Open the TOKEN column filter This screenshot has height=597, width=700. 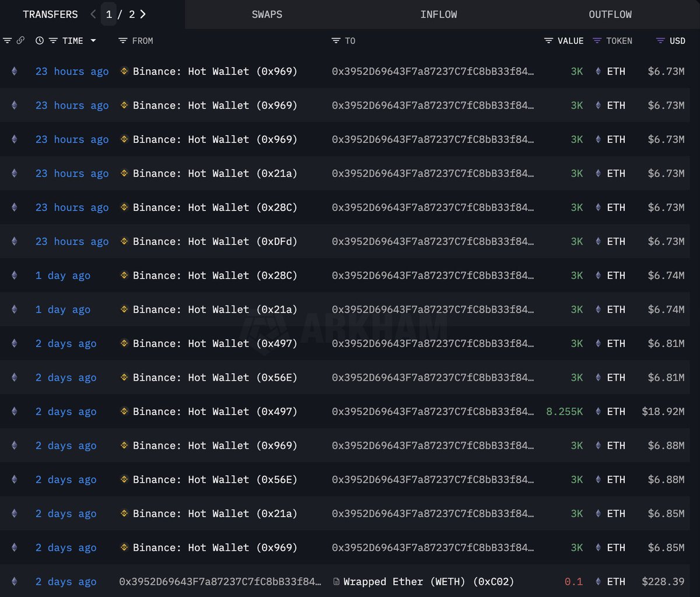point(597,41)
